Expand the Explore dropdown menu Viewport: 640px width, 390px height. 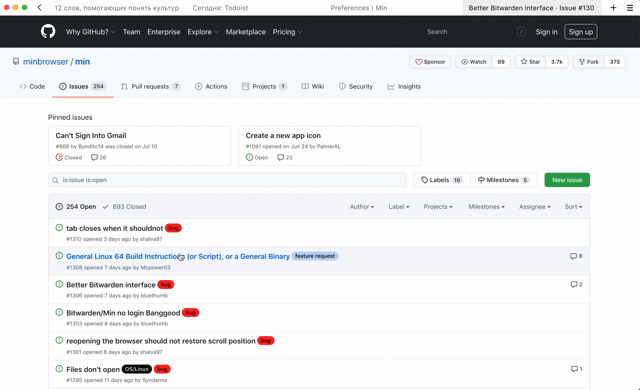[x=203, y=32]
